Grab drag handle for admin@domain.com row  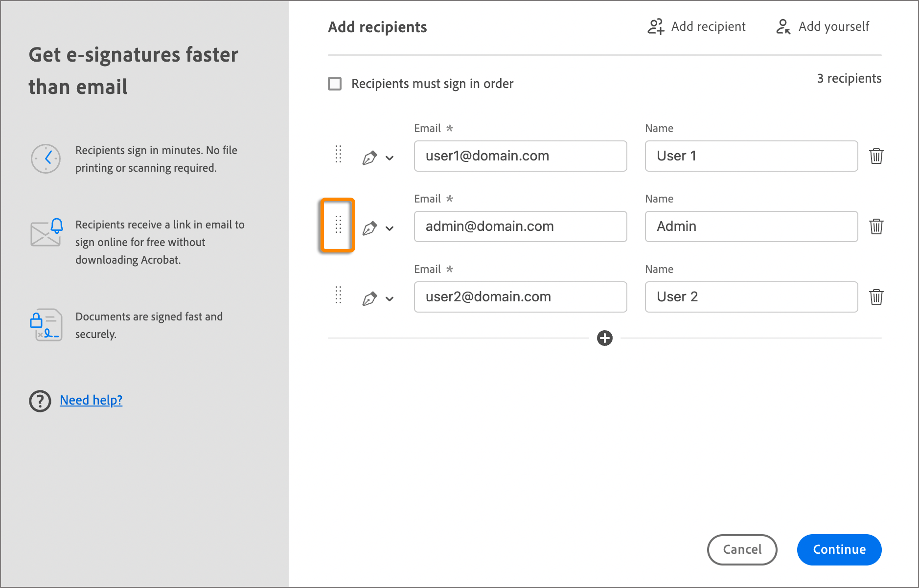click(x=338, y=225)
